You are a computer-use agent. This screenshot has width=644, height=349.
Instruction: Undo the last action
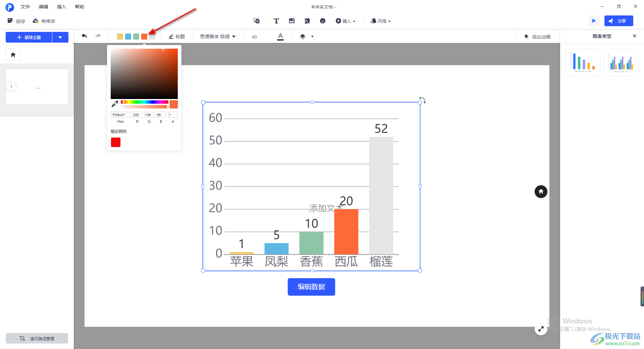click(84, 36)
